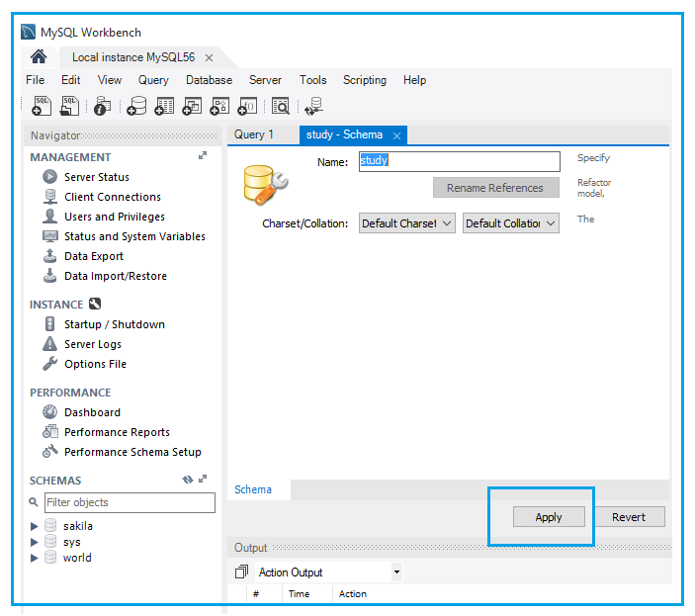The image size is (695, 616).
Task: Click the Action column header in Output
Action: coord(353,594)
